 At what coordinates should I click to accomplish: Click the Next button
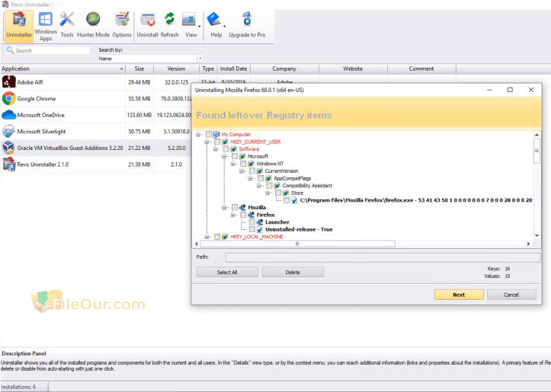tap(459, 295)
